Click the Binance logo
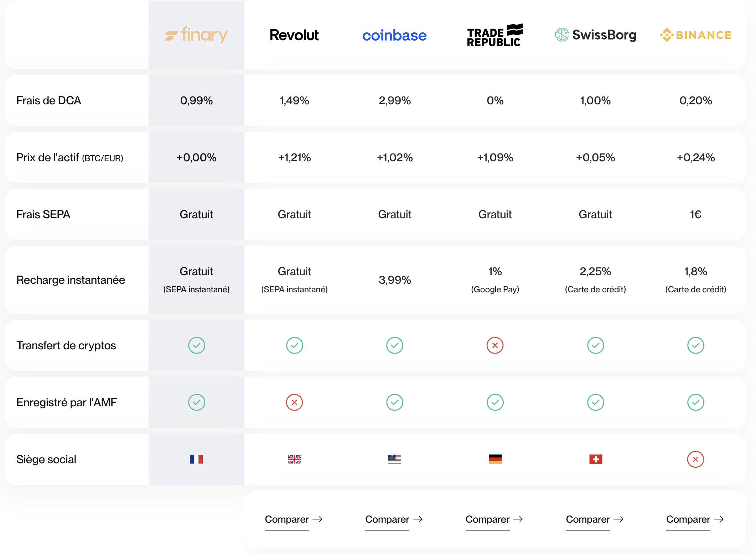This screenshot has width=756, height=554. pyautogui.click(x=695, y=35)
